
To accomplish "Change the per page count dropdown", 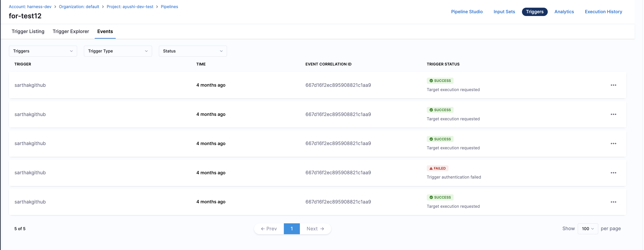I will tap(588, 229).
